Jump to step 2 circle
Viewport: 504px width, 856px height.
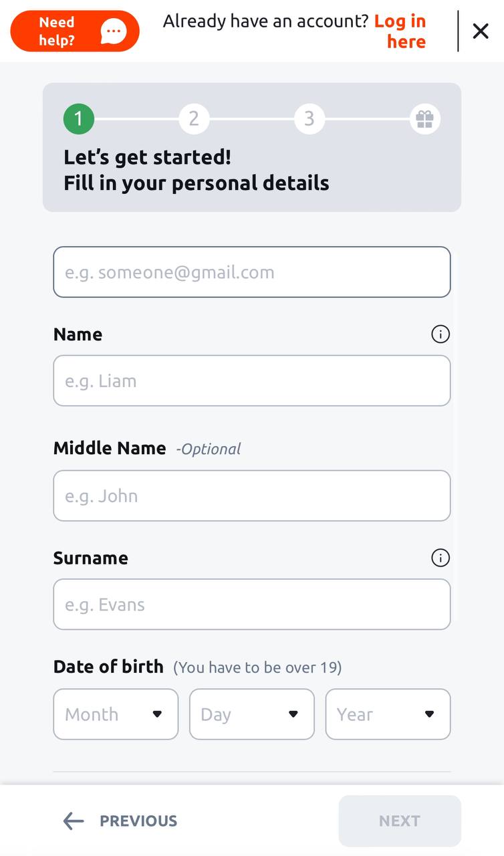click(194, 119)
